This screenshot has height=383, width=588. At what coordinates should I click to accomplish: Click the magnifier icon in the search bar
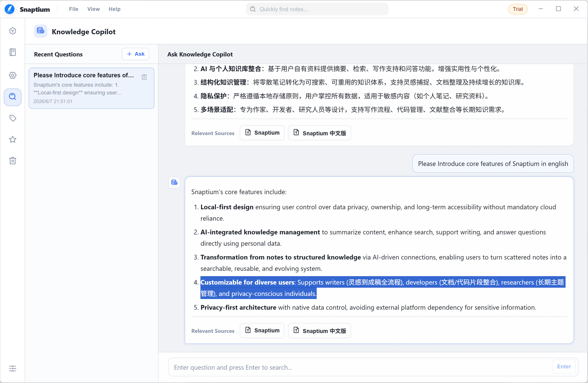click(253, 9)
